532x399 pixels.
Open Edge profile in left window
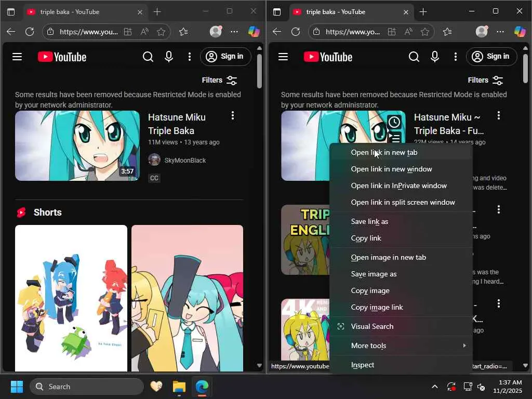(x=216, y=32)
